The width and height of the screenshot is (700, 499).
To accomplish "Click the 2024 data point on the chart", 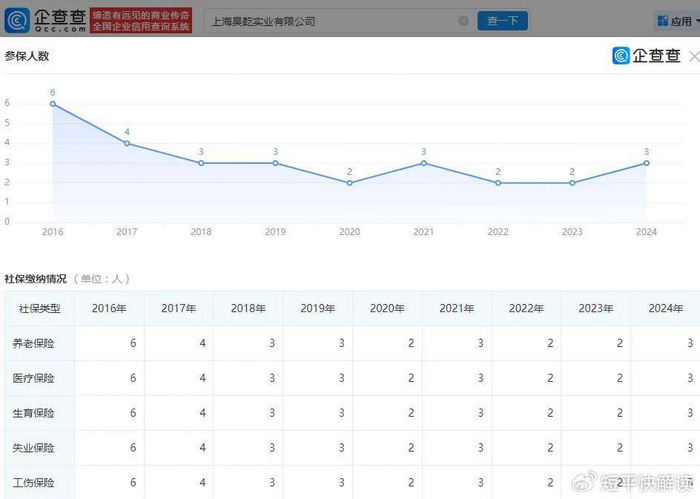I will click(646, 163).
